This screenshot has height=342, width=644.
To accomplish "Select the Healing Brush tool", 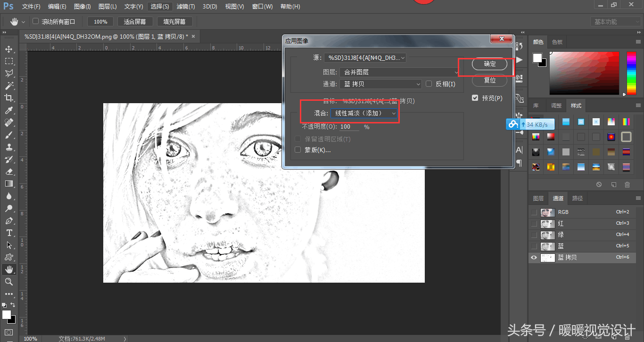I will coord(9,122).
